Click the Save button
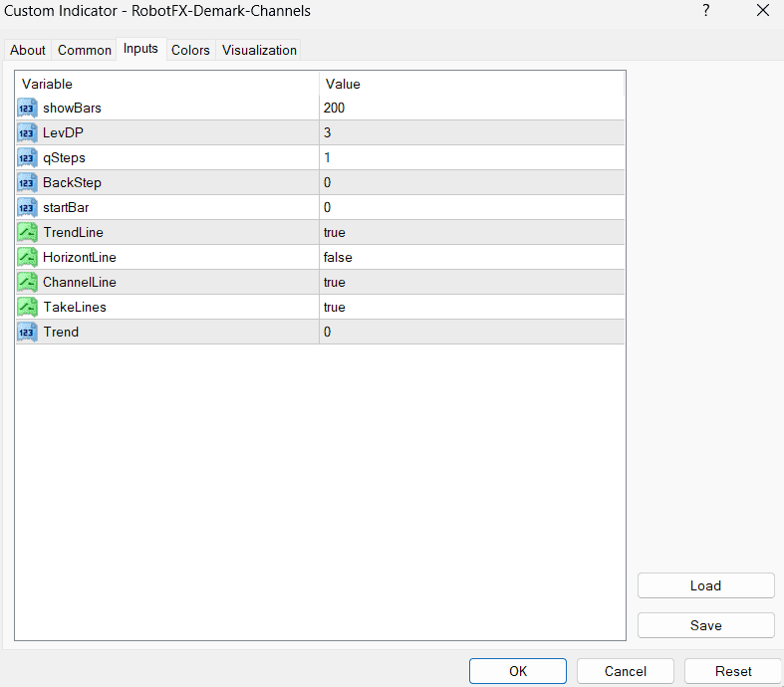This screenshot has height=687, width=784. (705, 625)
